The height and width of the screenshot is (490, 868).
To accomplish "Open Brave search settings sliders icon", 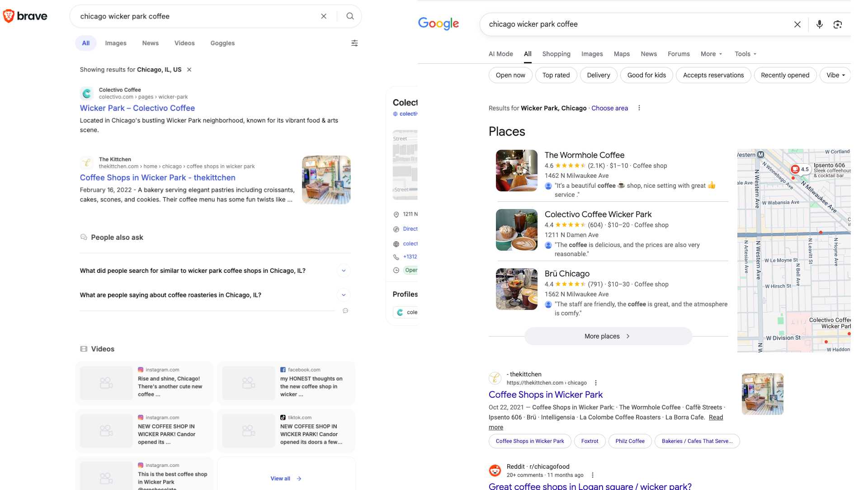I will tap(354, 43).
